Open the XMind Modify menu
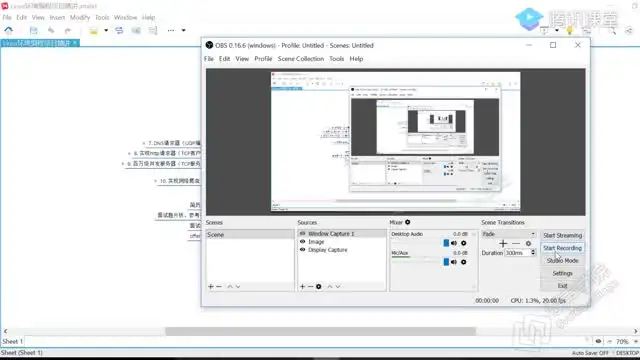Screen dimensions: 640x360 click(x=80, y=18)
